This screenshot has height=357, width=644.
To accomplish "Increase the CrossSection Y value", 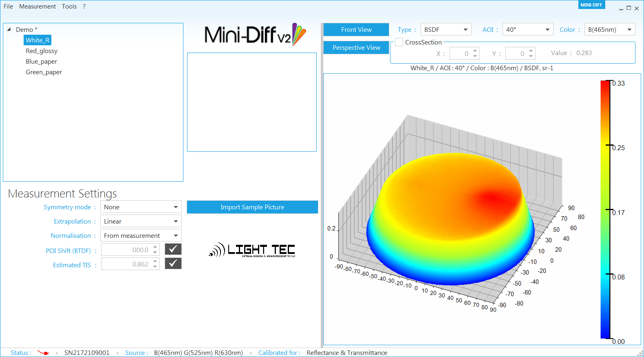I will click(x=531, y=51).
